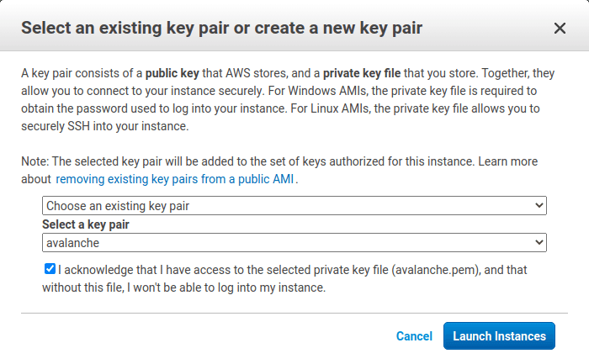This screenshot has height=364, width=589.
Task: Click the 'I acknowledge' label text
Action: [168, 271]
